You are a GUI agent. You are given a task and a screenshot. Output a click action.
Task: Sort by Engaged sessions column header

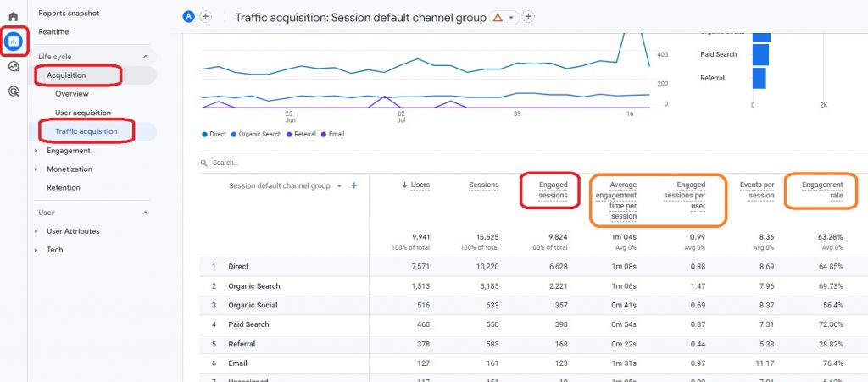point(553,191)
